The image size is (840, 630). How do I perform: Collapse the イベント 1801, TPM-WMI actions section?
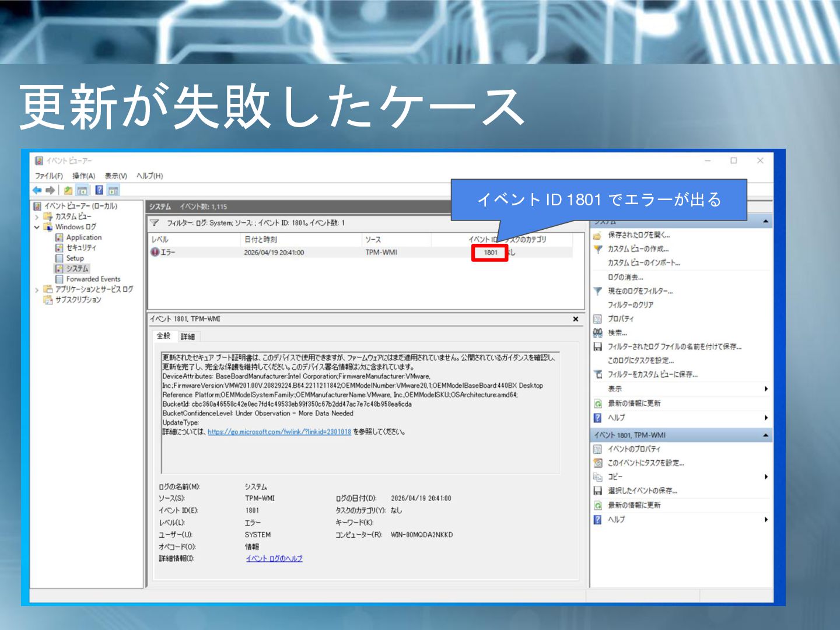point(765,436)
